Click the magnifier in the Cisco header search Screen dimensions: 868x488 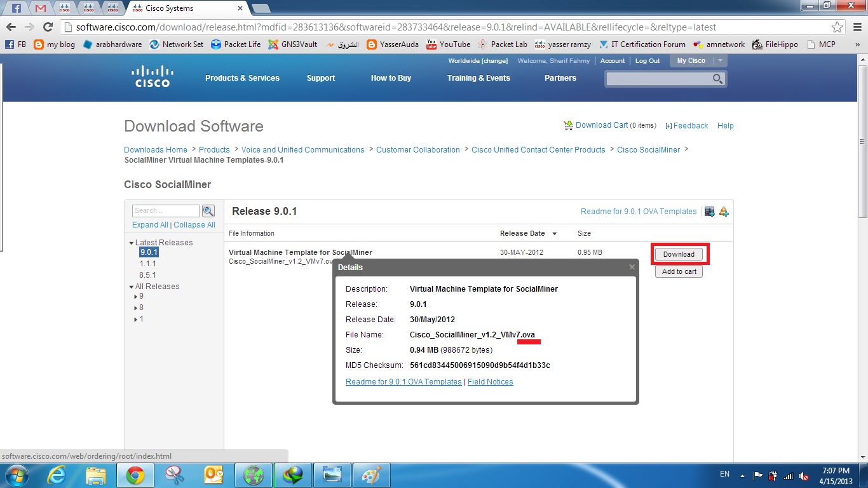pyautogui.click(x=717, y=79)
